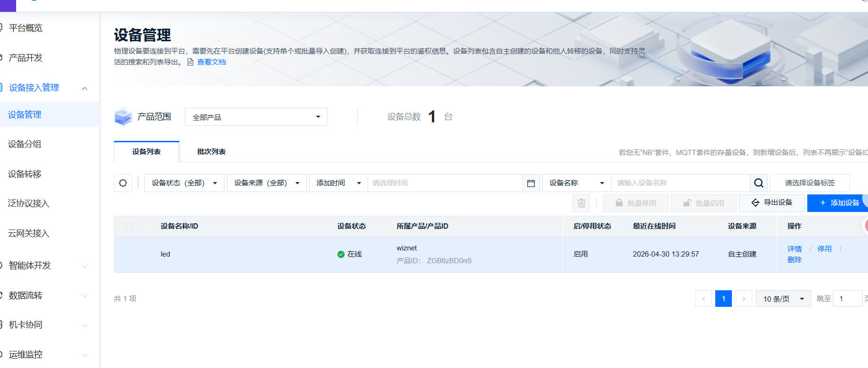Image resolution: width=868 pixels, height=368 pixels.
Task: Click 删除 for the led device
Action: [794, 260]
